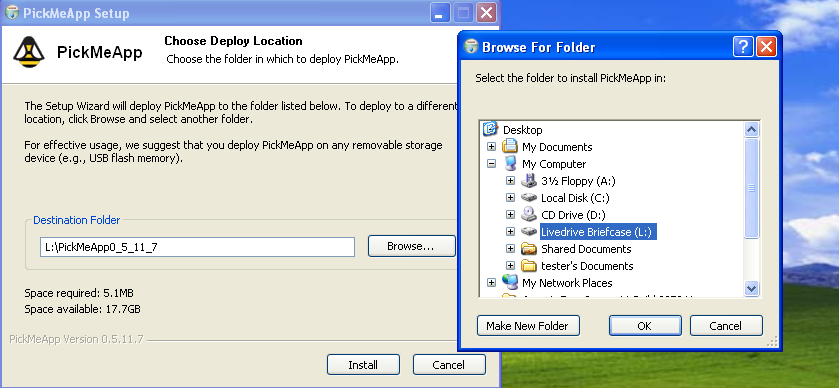Select My Documents label in tree
Image resolution: width=839 pixels, height=388 pixels.
[x=557, y=147]
